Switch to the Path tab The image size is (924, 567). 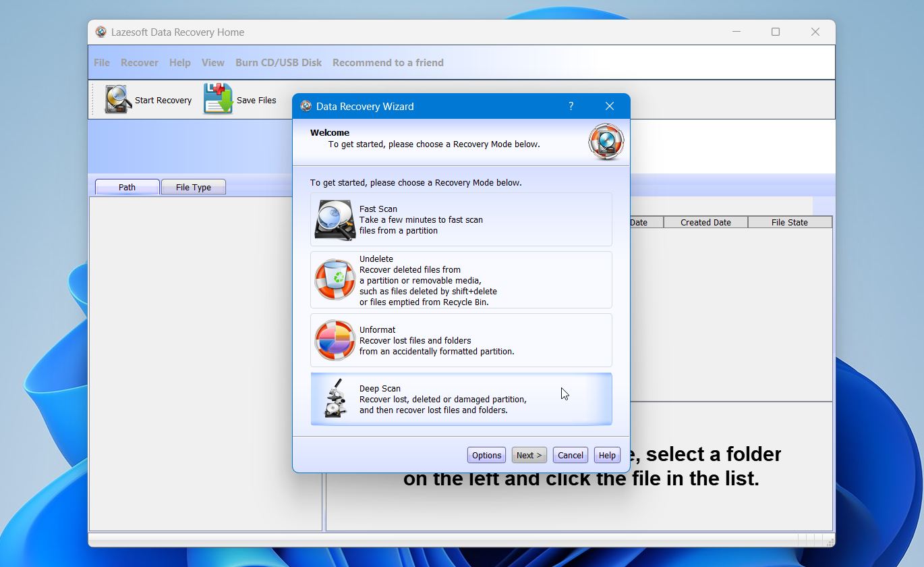coord(126,187)
